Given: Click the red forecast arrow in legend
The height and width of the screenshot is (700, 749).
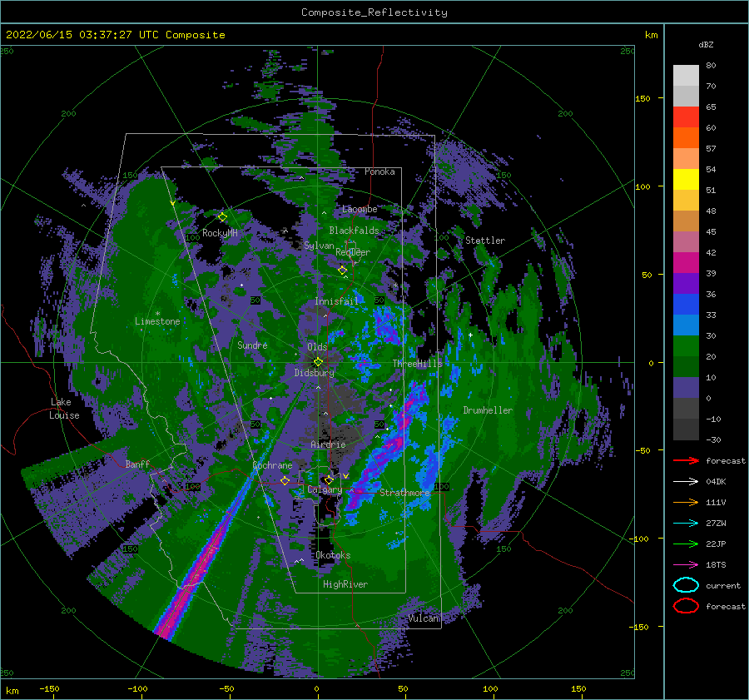Looking at the screenshot, I should (x=686, y=460).
